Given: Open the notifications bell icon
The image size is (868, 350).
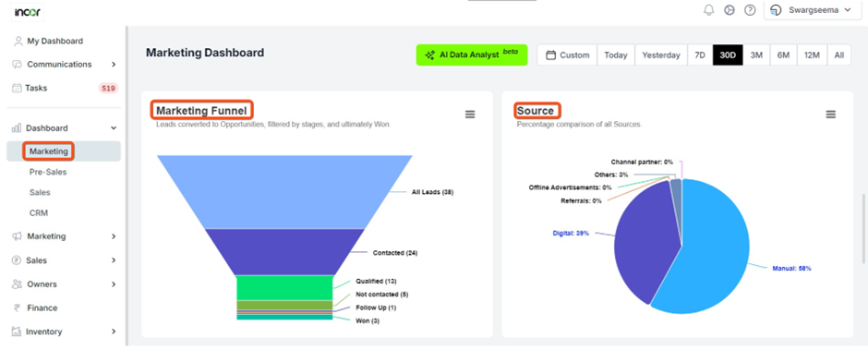Looking at the screenshot, I should (x=708, y=10).
